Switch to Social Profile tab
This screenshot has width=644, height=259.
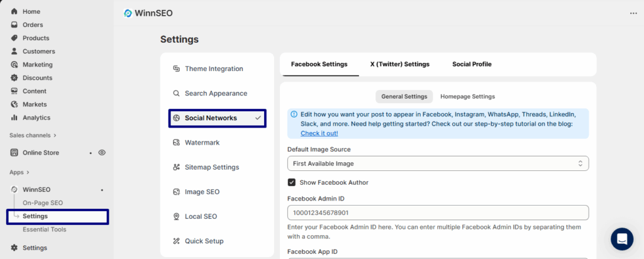coord(472,64)
